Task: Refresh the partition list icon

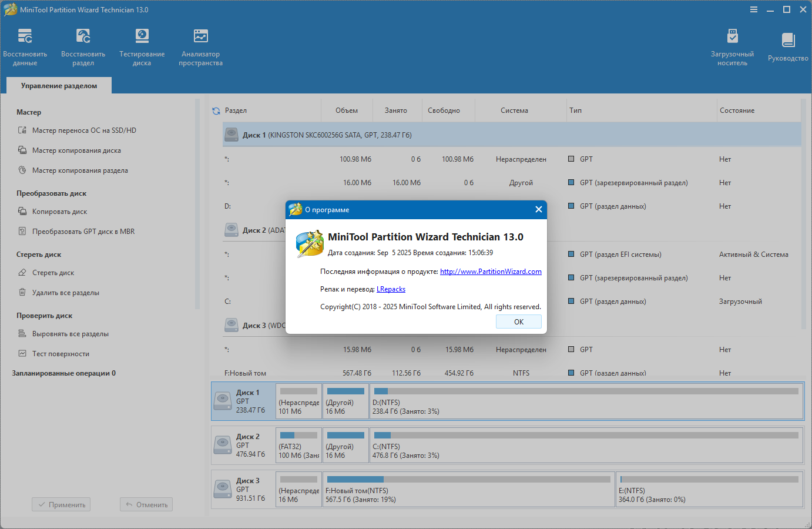Action: (216, 111)
